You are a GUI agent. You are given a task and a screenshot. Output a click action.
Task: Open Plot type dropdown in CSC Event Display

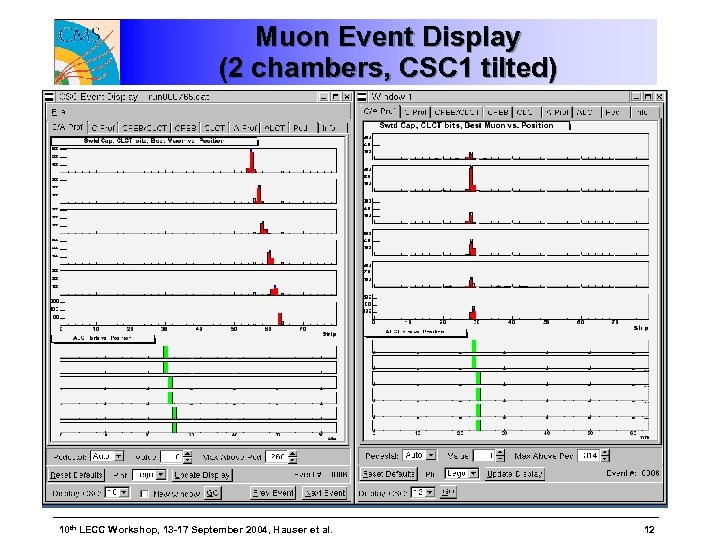(149, 475)
